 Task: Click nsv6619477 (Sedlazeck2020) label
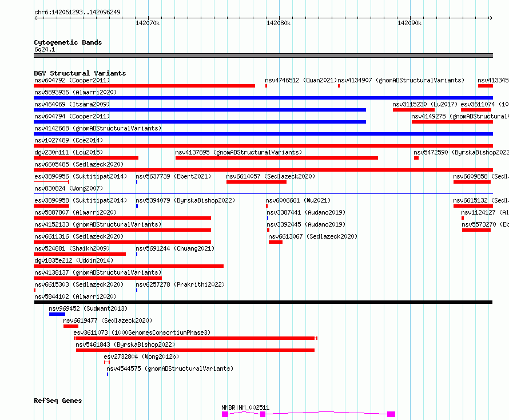108,320
